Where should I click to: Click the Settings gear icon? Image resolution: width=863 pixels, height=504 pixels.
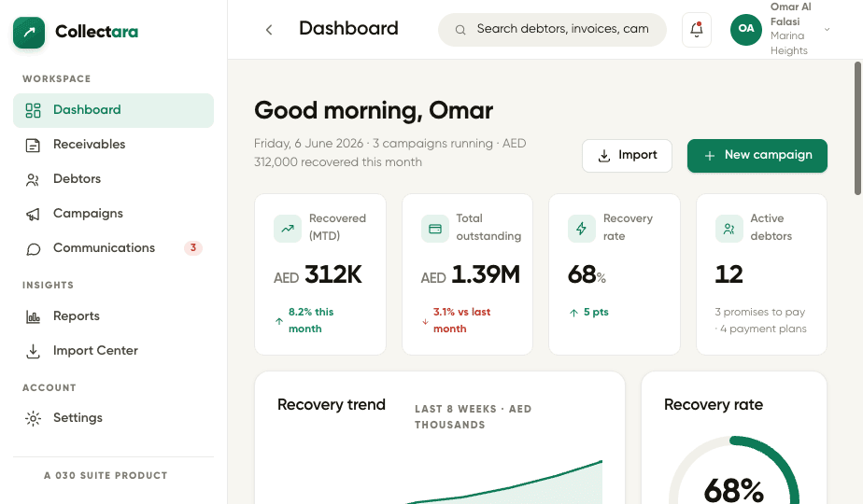pyautogui.click(x=33, y=418)
